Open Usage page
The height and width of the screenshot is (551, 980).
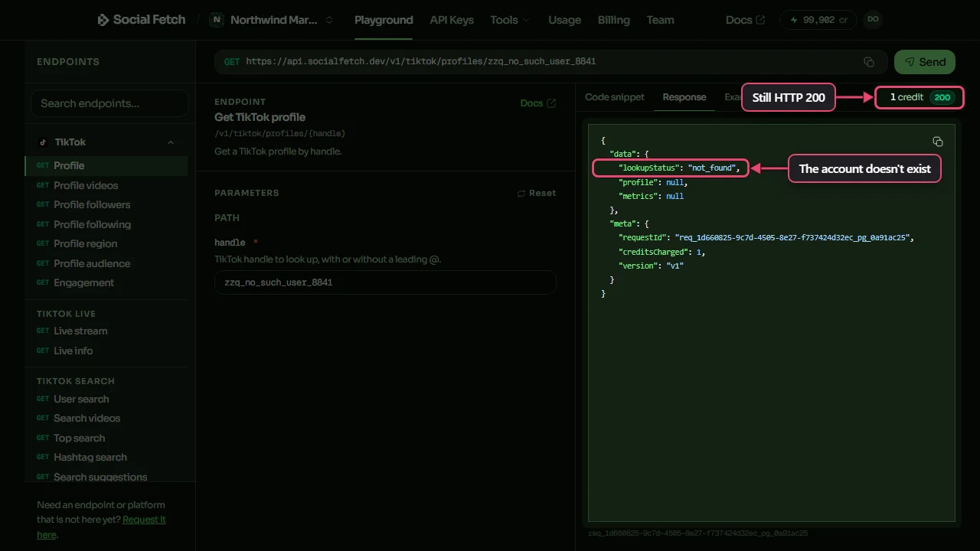565,20
